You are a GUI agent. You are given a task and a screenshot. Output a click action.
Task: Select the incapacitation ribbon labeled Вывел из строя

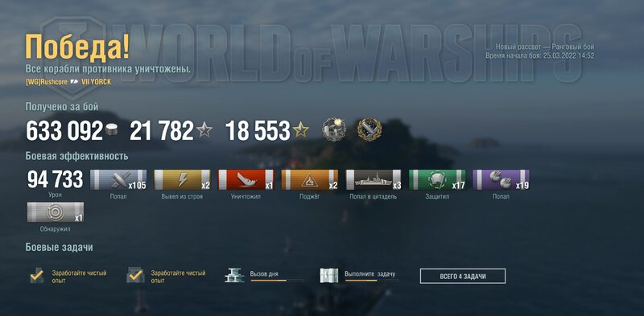[x=182, y=180]
